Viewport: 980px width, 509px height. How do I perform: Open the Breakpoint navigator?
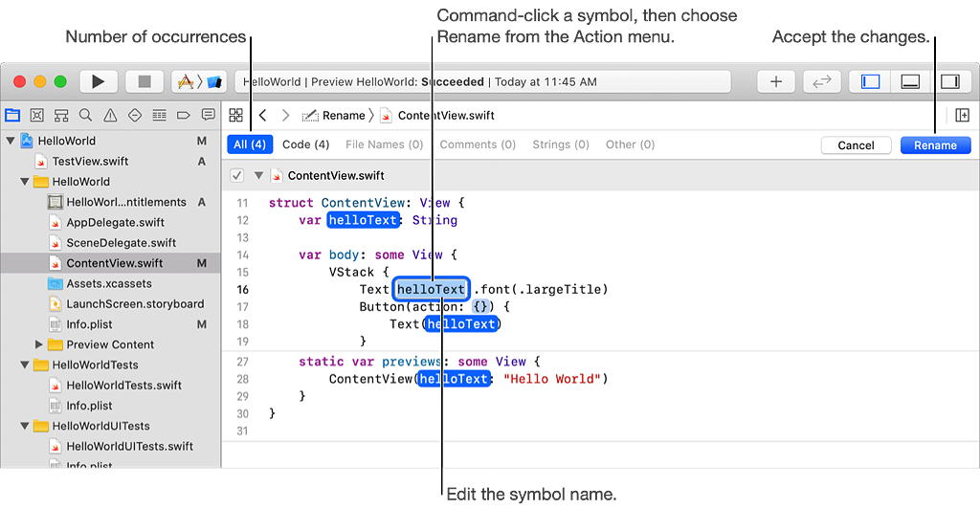(x=184, y=115)
